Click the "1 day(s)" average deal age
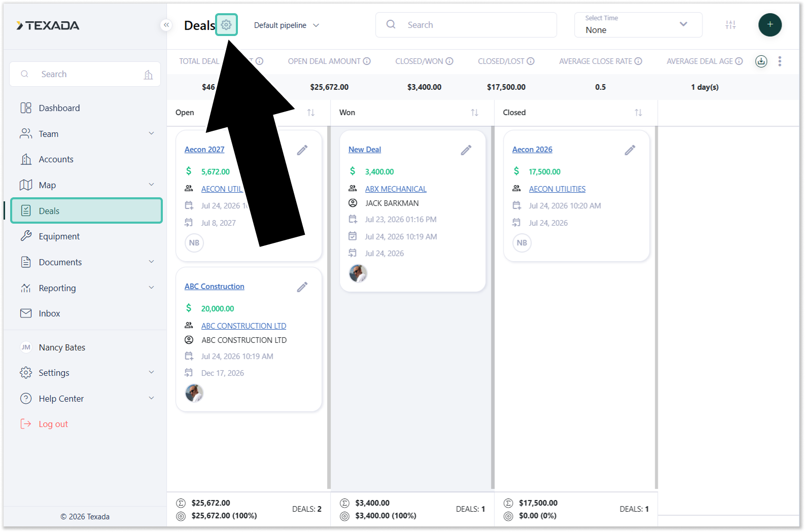The image size is (805, 532). click(705, 87)
